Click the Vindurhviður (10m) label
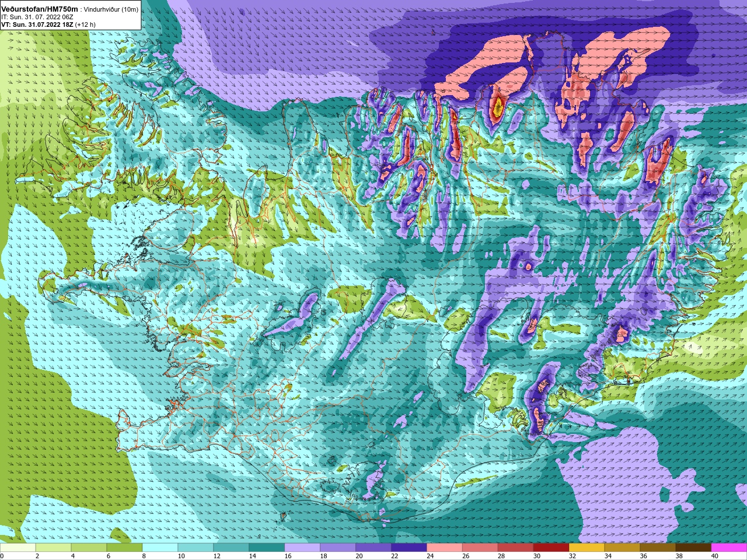The width and height of the screenshot is (747, 560). tap(111, 9)
